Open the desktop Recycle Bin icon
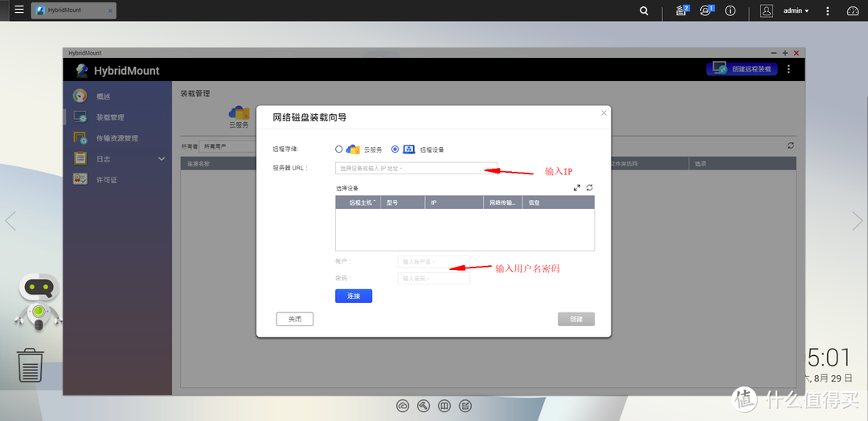868x421 pixels. coord(31,365)
